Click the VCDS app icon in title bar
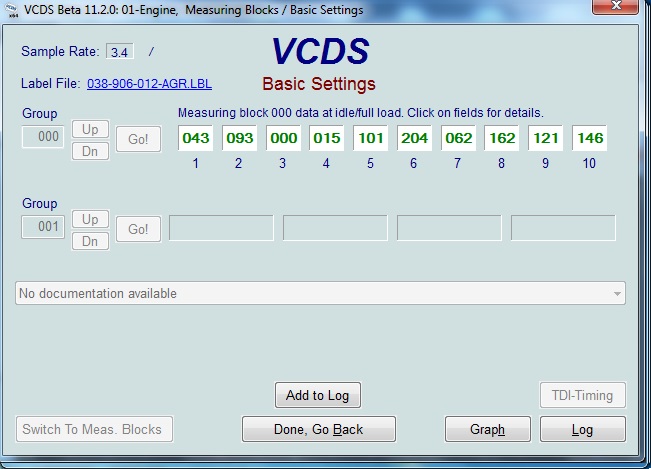The height and width of the screenshot is (469, 651). coord(11,10)
